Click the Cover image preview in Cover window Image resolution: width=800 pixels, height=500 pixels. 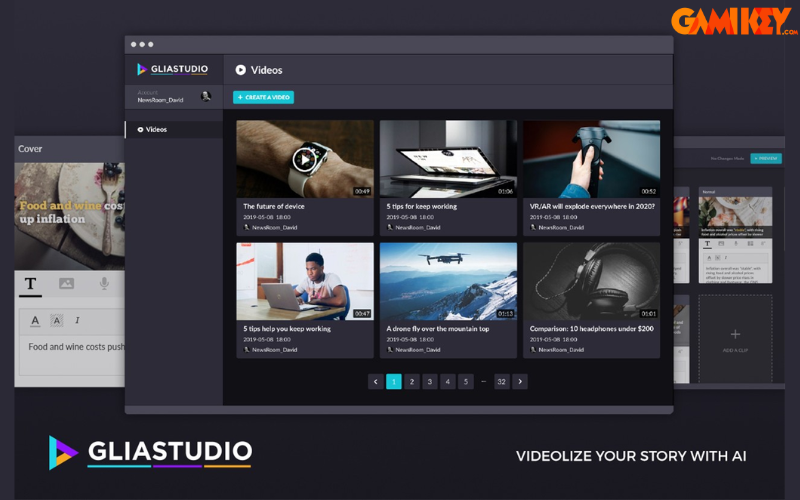click(69, 216)
